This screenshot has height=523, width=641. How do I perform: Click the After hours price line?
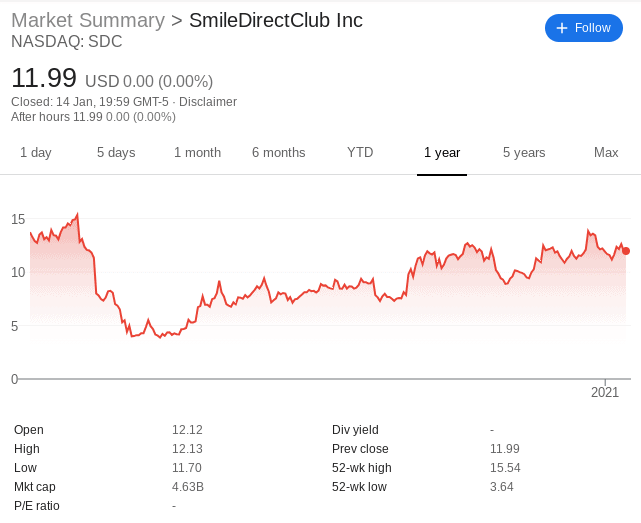click(93, 117)
